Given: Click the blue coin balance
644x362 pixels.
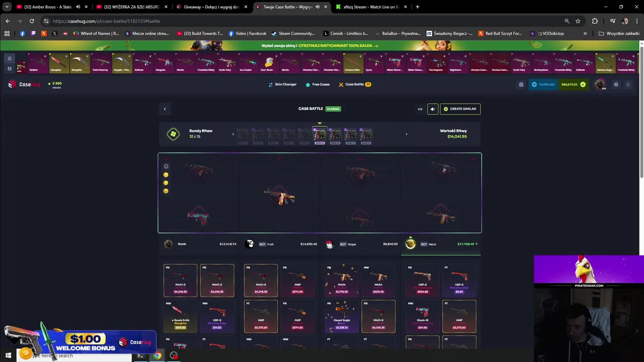Looking at the screenshot, I should click(543, 84).
